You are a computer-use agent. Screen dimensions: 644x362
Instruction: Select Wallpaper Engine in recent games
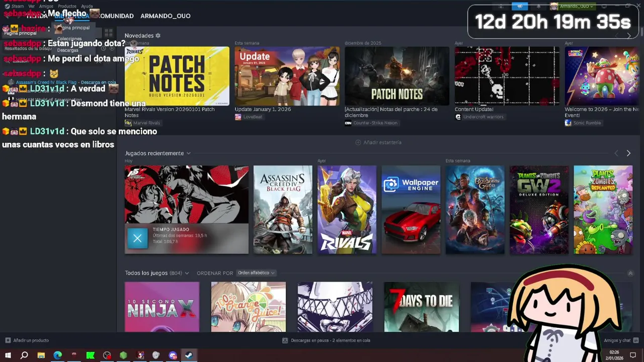tap(411, 210)
